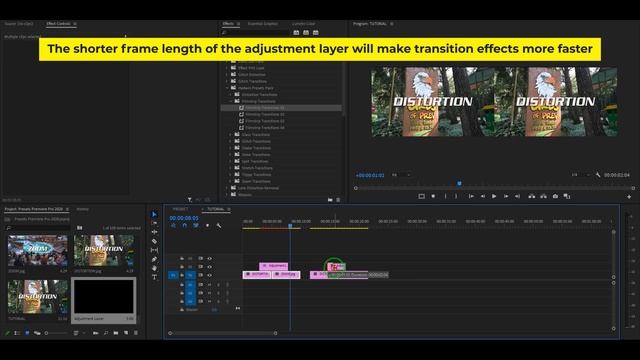Switch Project panel to icon view

point(27,333)
